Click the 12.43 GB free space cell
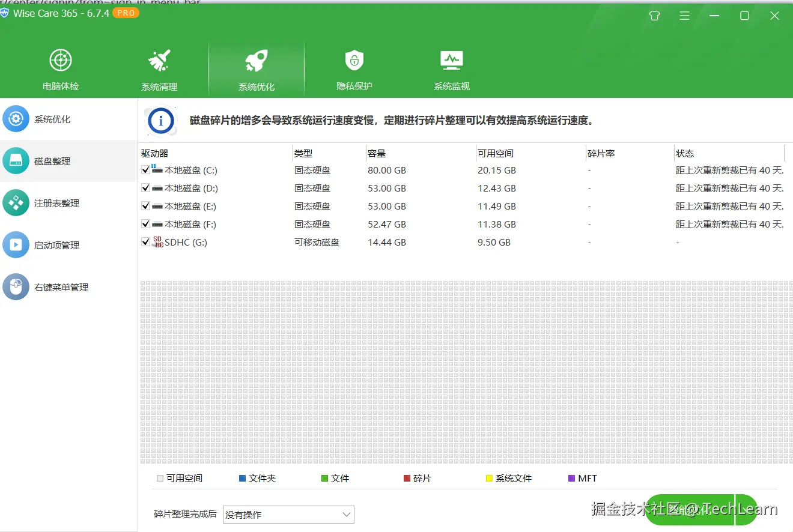The width and height of the screenshot is (793, 532). 497,189
